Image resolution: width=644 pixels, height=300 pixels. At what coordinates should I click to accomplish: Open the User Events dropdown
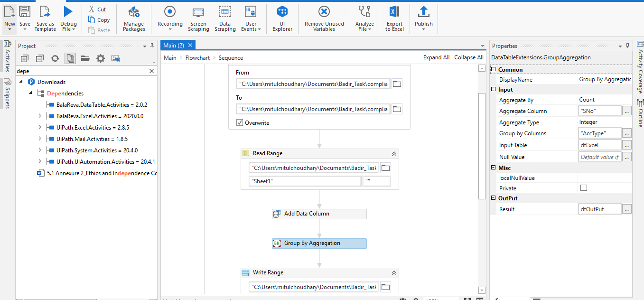click(259, 29)
